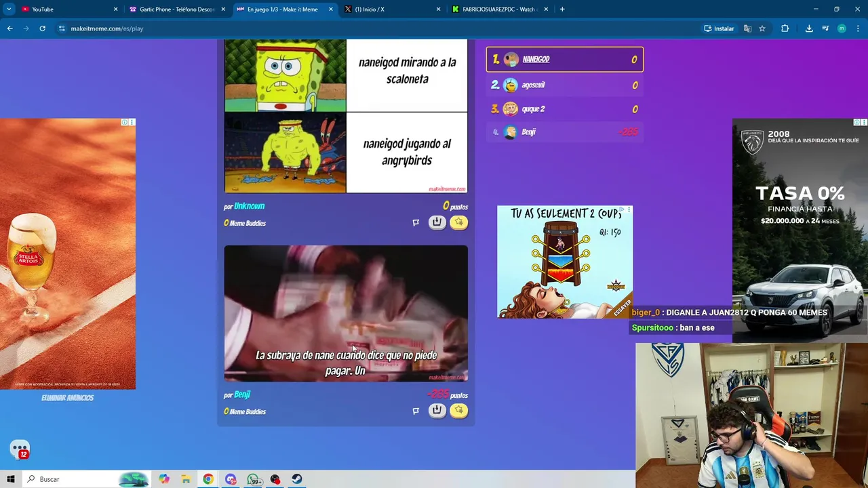Open Copilot from the taskbar
Image resolution: width=868 pixels, height=488 pixels.
pos(164,479)
